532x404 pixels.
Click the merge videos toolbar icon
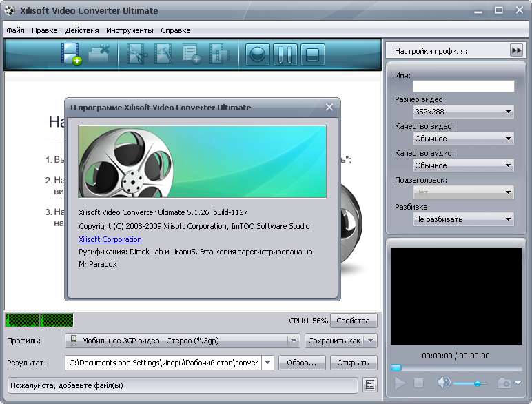click(220, 54)
